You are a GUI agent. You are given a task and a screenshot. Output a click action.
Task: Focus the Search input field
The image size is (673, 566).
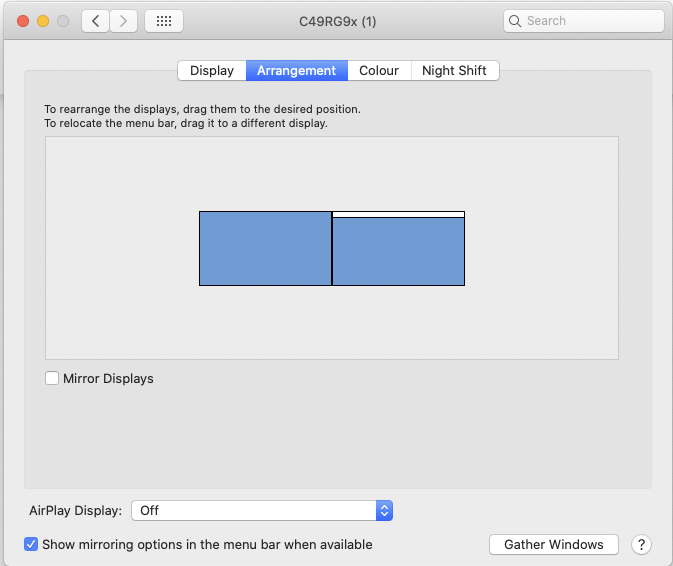click(x=584, y=21)
